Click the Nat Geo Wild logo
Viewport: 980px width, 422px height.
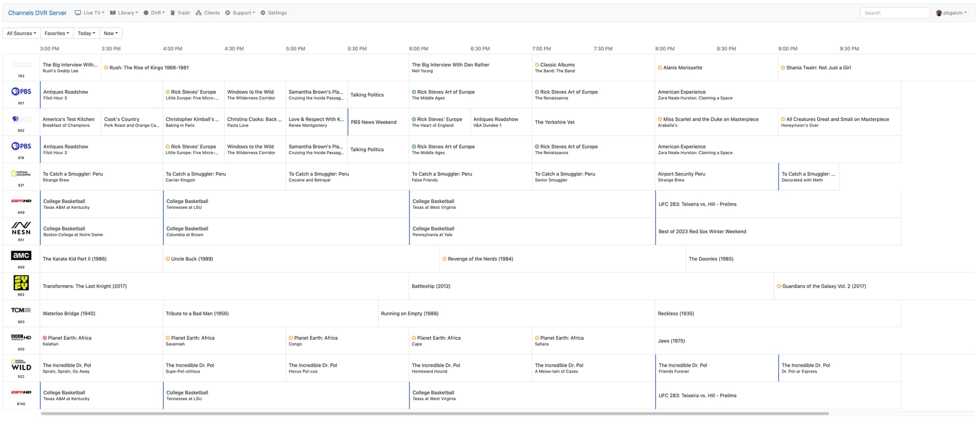(21, 365)
